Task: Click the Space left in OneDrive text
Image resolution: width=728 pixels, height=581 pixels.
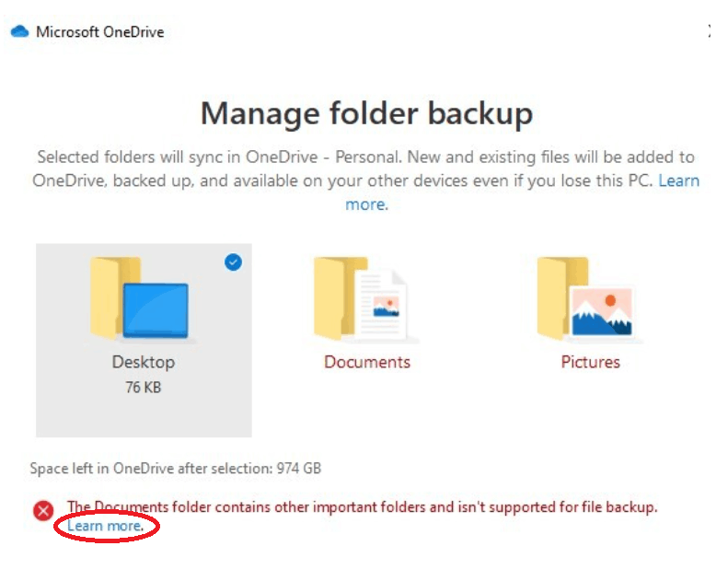Action: tap(176, 468)
